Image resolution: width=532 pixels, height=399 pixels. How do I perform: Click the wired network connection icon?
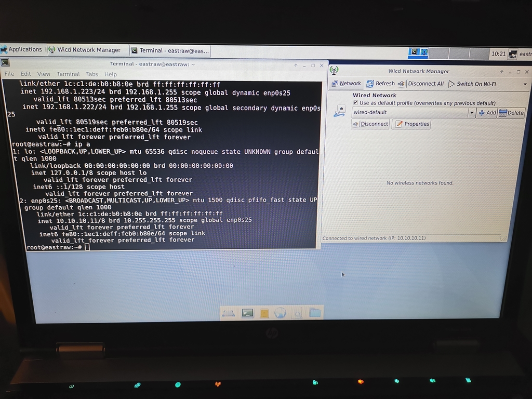point(339,111)
